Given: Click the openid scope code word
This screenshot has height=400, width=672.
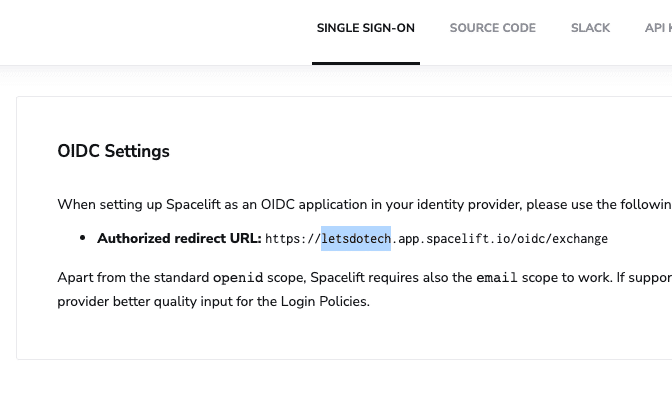Looking at the screenshot, I should 238,278.
